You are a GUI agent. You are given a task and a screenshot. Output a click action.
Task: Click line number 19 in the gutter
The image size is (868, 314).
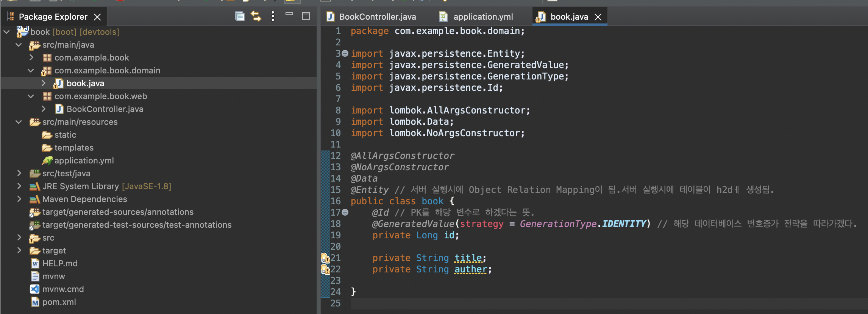pyautogui.click(x=336, y=235)
